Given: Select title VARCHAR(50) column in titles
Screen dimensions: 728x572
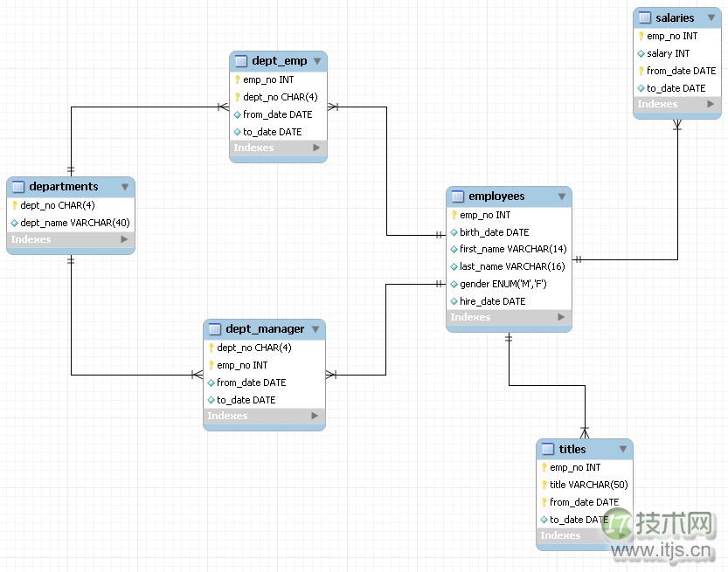Looking at the screenshot, I should (589, 485).
